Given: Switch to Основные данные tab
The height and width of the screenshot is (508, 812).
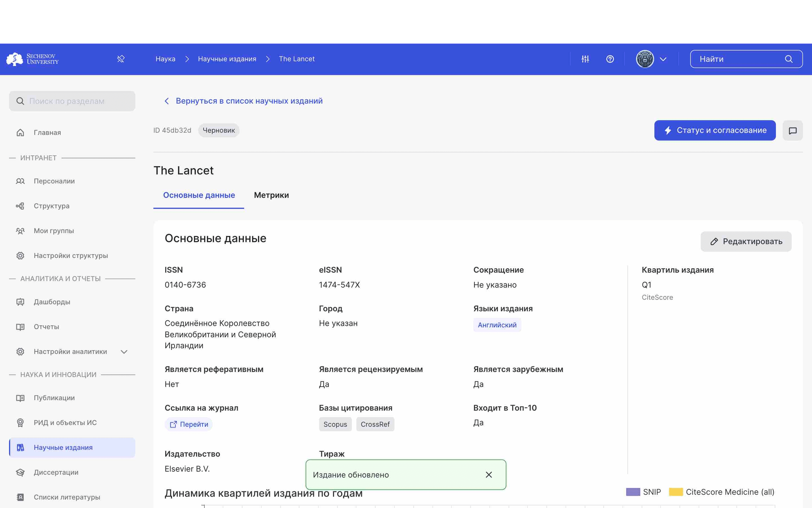Looking at the screenshot, I should click(199, 195).
